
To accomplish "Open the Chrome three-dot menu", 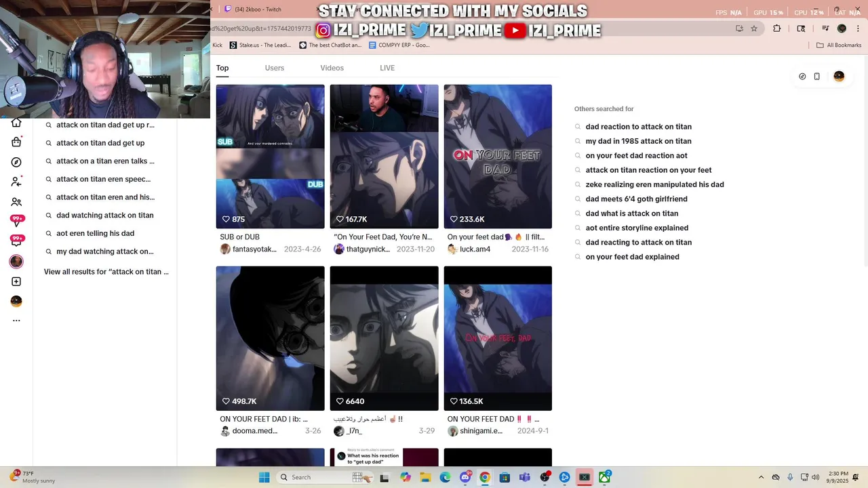I will pos(857,28).
